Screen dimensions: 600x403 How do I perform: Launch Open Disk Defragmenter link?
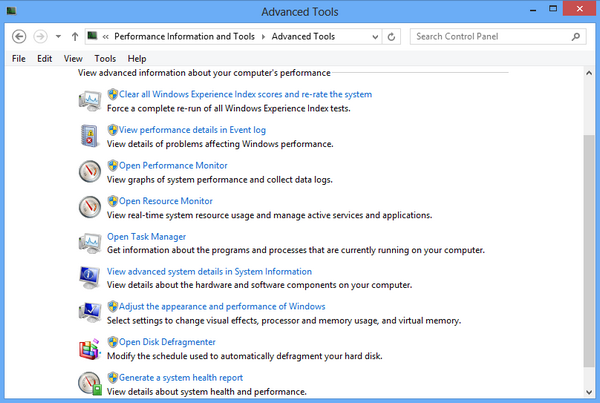167,342
